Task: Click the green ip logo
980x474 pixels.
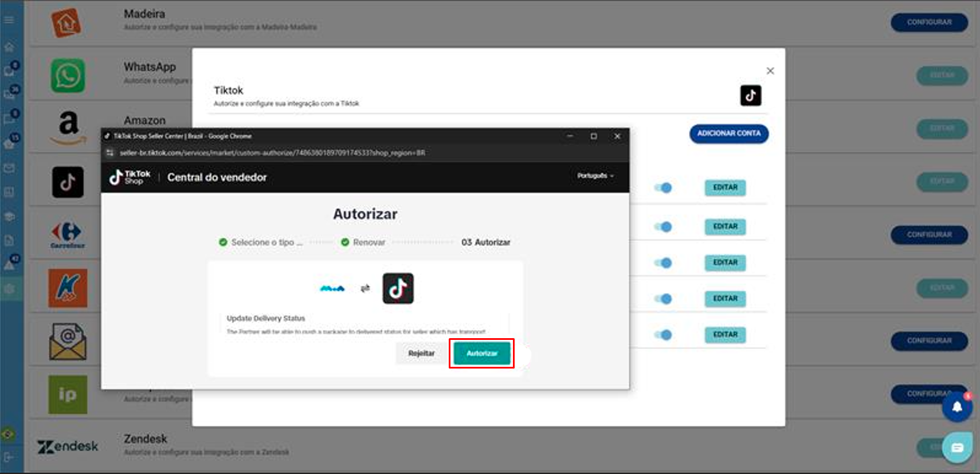Action: [68, 395]
